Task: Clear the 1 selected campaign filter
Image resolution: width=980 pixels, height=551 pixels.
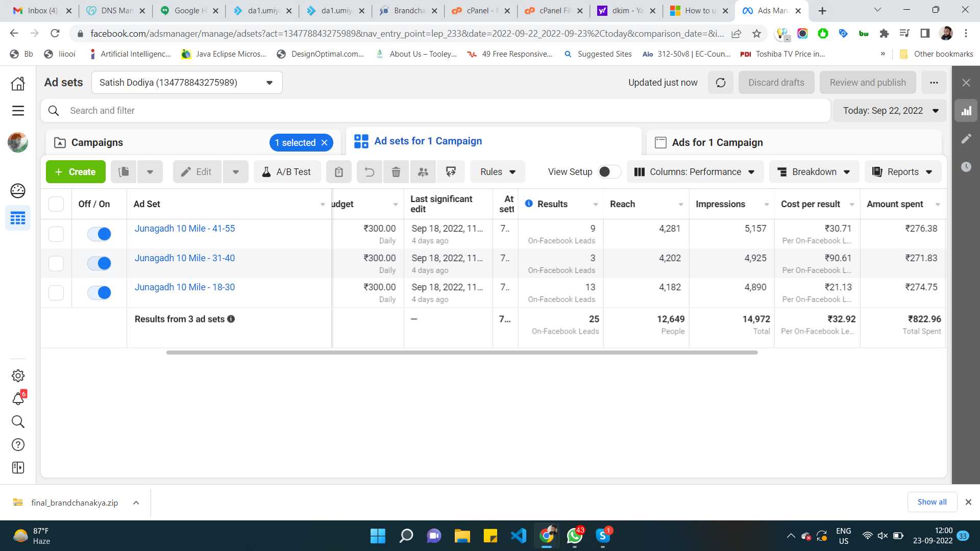Action: point(325,143)
